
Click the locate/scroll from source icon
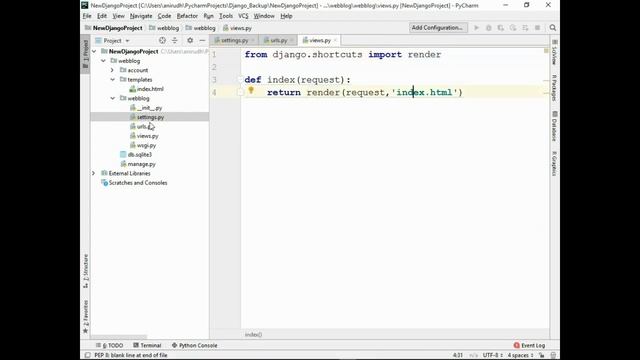coord(162,40)
